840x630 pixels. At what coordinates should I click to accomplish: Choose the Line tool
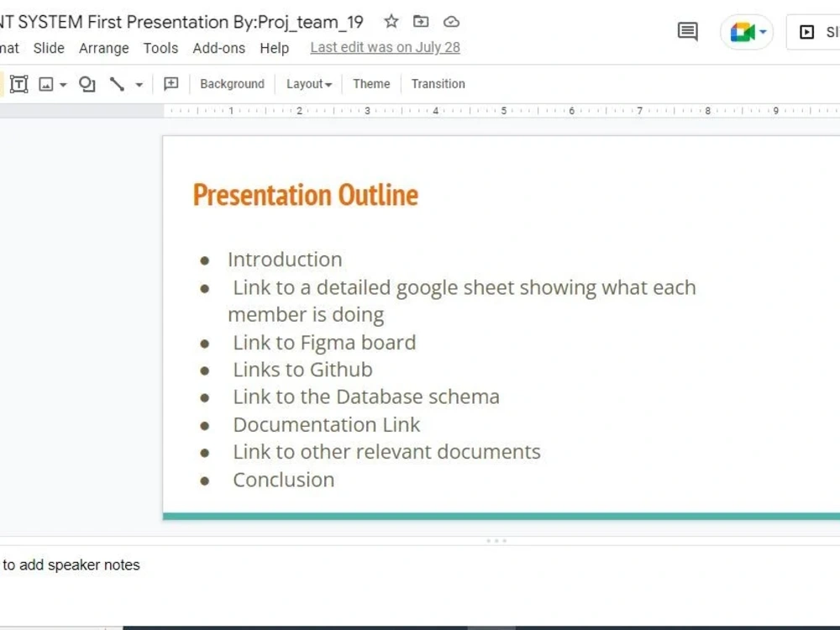tap(117, 84)
